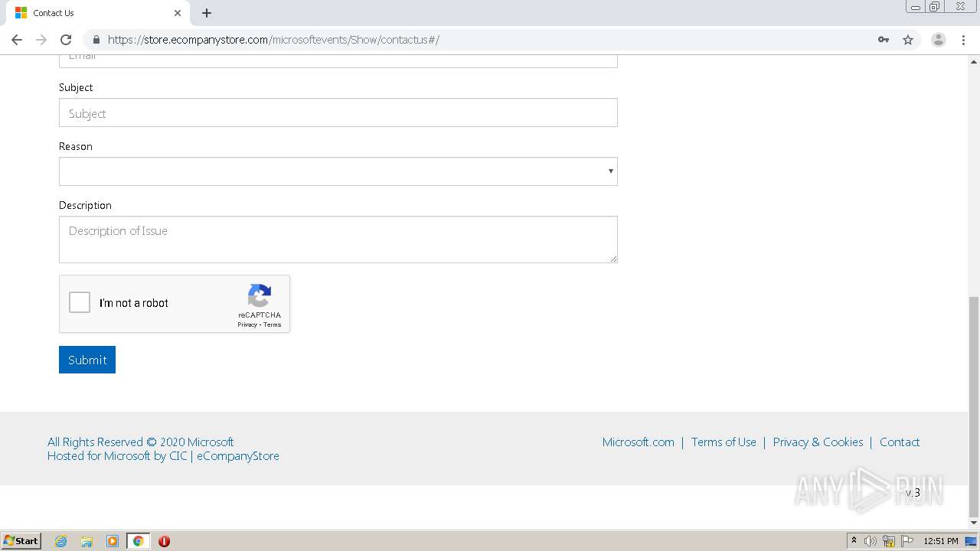980x551 pixels.
Task: Open the Chrome profile avatar
Action: (939, 40)
